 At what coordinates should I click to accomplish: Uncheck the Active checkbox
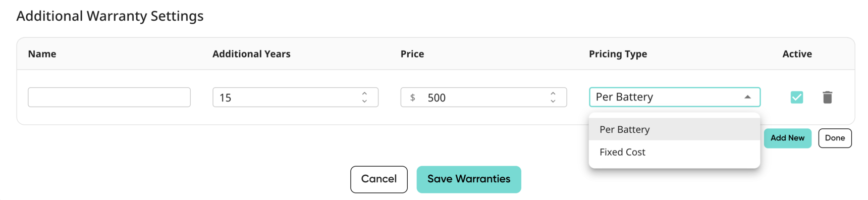tap(797, 97)
